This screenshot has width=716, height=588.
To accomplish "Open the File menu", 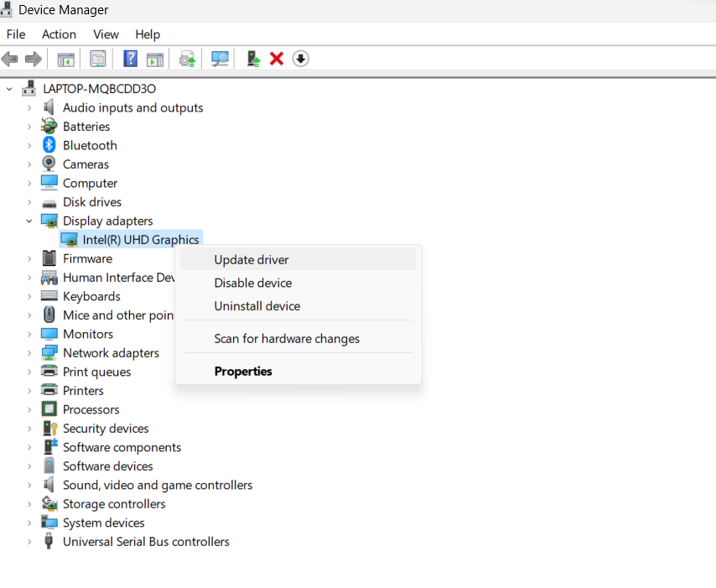I will point(16,34).
